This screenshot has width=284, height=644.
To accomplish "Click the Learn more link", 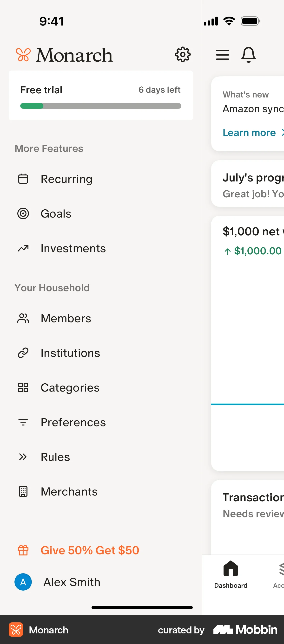I will point(249,133).
